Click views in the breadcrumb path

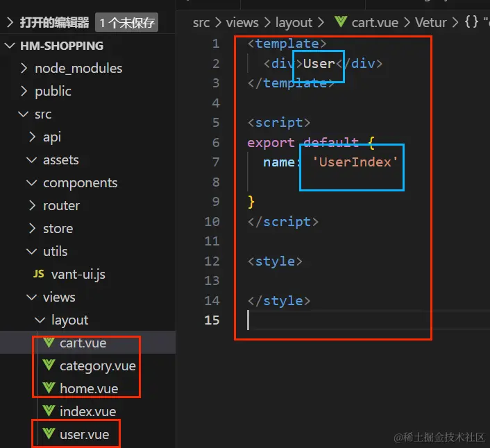242,22
